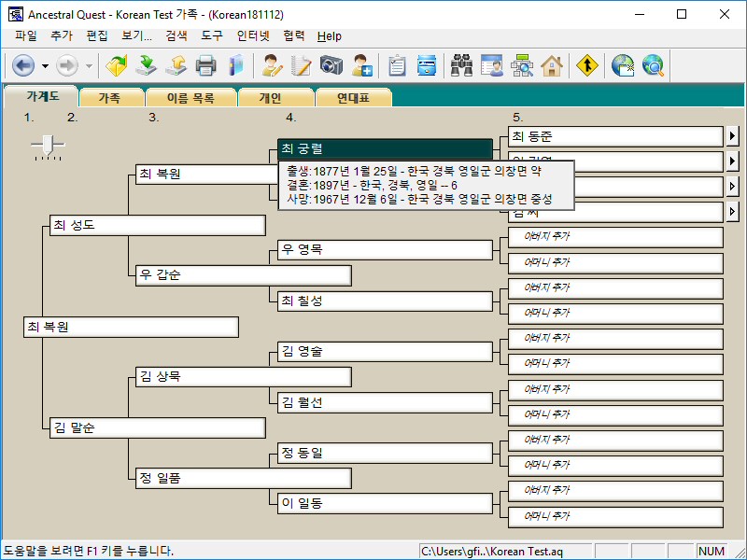Click the add person icon
Image resolution: width=747 pixels, height=560 pixels.
click(x=361, y=65)
